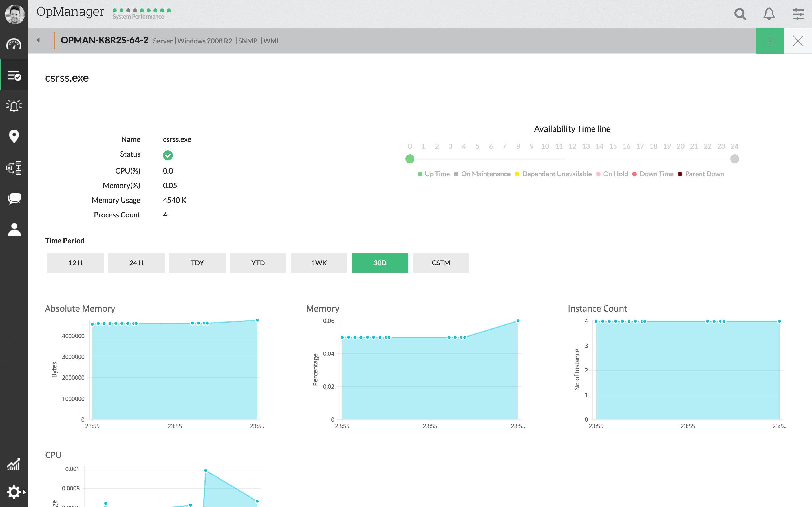This screenshot has height=507, width=812.
Task: Open the dashboard speedometer icon
Action: [14, 44]
